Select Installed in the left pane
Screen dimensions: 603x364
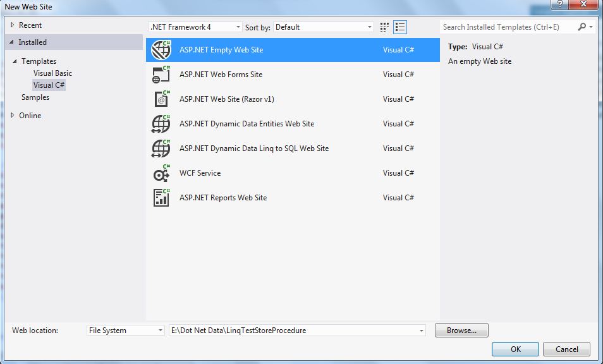click(33, 42)
